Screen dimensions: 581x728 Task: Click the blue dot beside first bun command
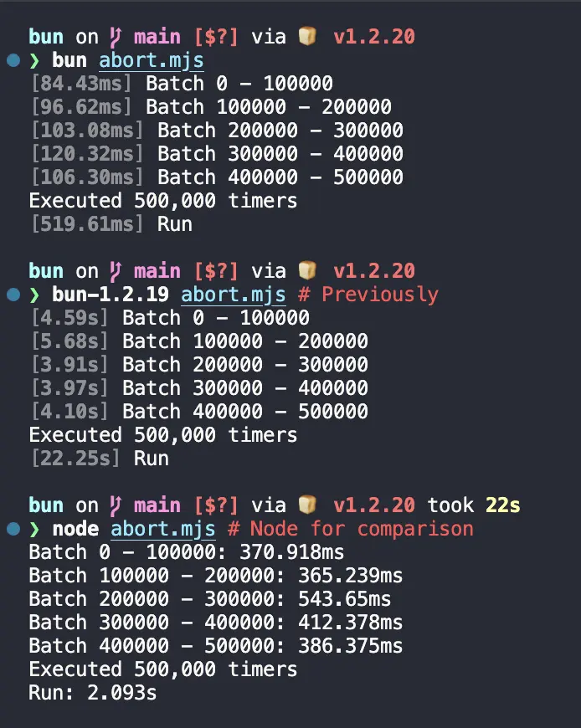(x=13, y=60)
